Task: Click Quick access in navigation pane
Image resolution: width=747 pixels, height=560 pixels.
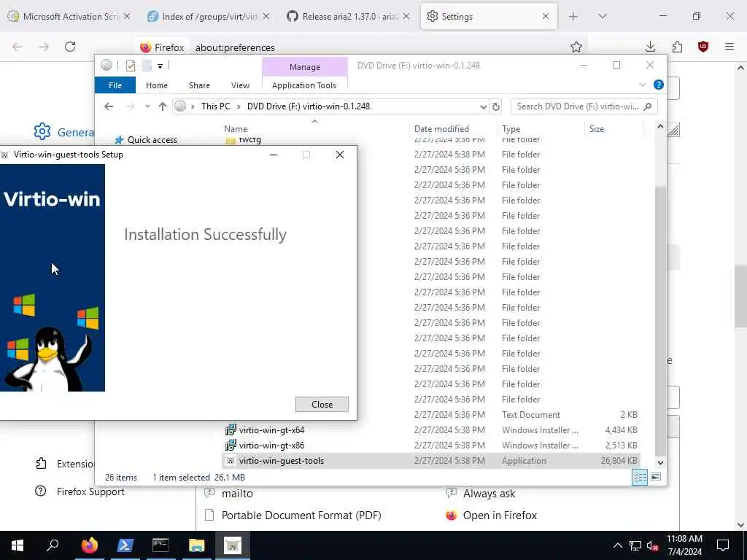Action: coord(152,139)
